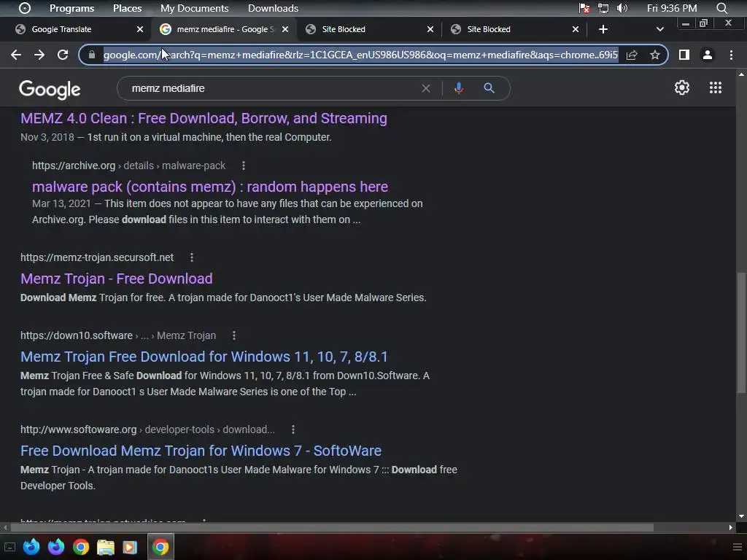Go forward to the next page
The width and height of the screenshot is (747, 560).
pyautogui.click(x=39, y=55)
